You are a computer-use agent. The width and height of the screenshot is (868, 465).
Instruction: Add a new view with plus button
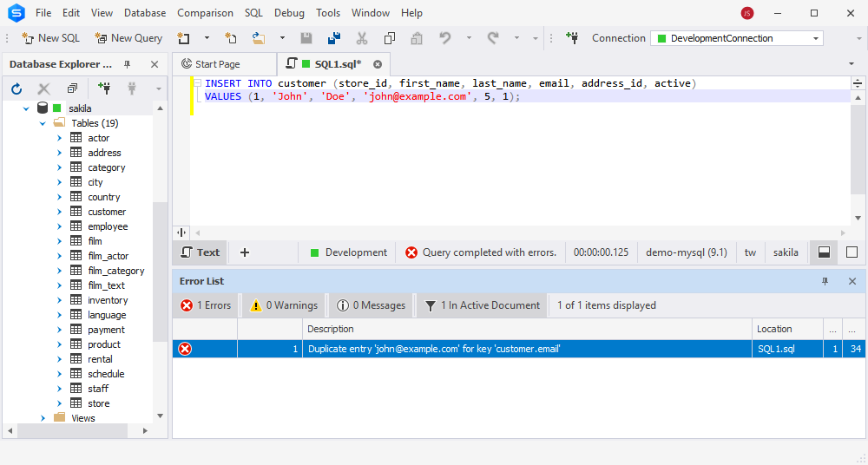tap(245, 252)
